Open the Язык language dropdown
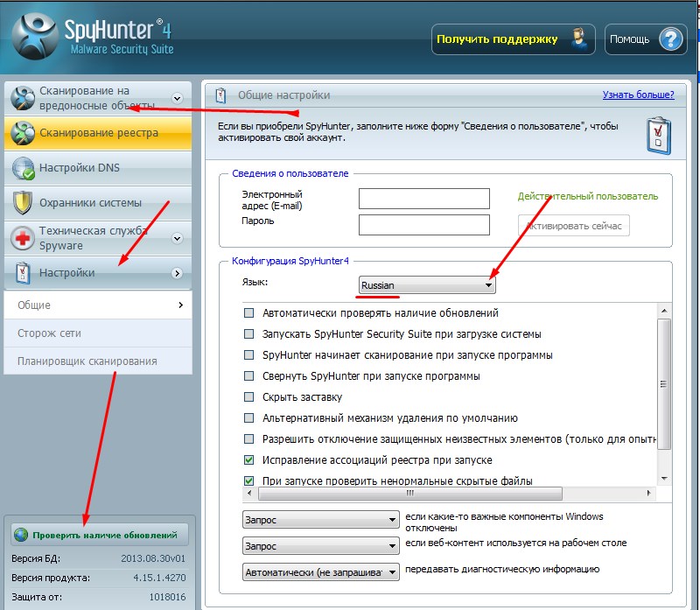Image resolution: width=700 pixels, height=610 pixels. click(427, 285)
